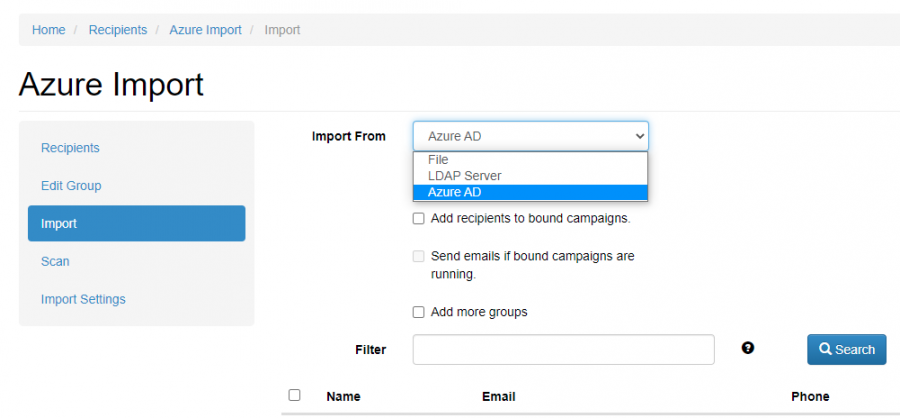Open Scan from the sidebar
This screenshot has width=900, height=418.
[55, 261]
